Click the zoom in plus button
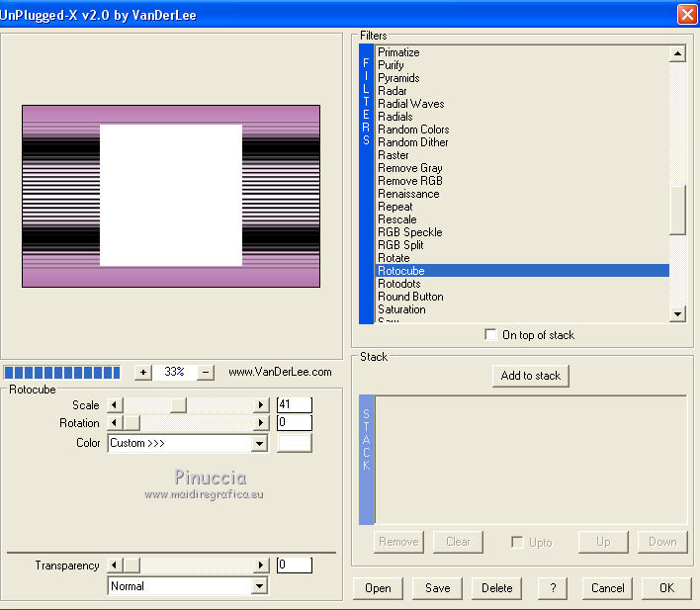Screen dimensions: 700x610 coord(142,372)
